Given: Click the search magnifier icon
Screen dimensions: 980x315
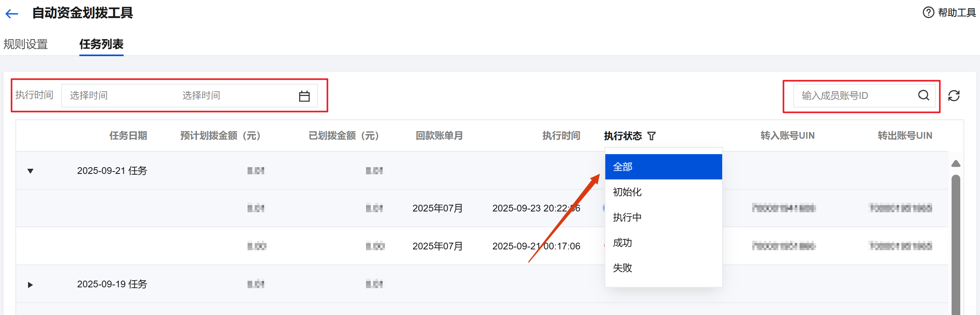Looking at the screenshot, I should click(x=924, y=95).
